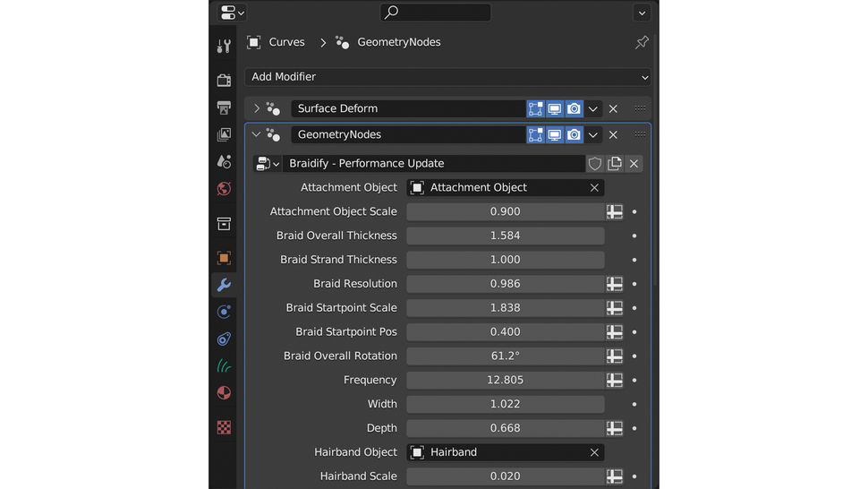The image size is (868, 489).
Task: Click the Frequency value slider
Action: coord(505,380)
